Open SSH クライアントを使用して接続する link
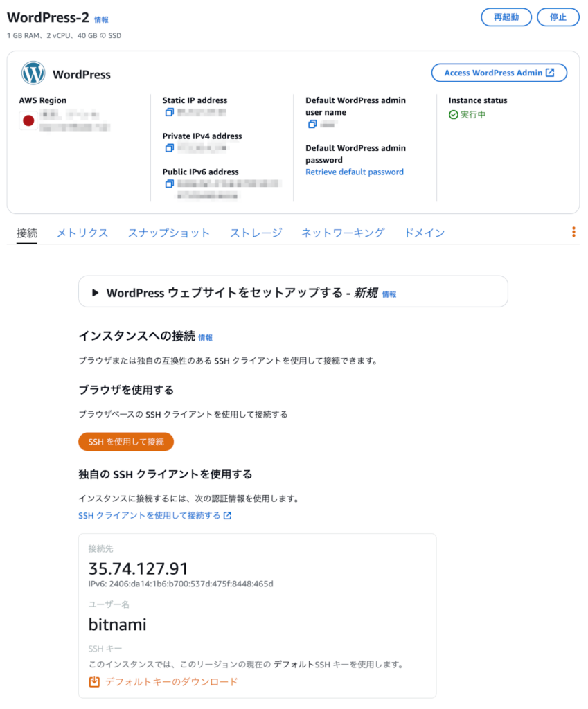The image size is (588, 709). pos(154,515)
